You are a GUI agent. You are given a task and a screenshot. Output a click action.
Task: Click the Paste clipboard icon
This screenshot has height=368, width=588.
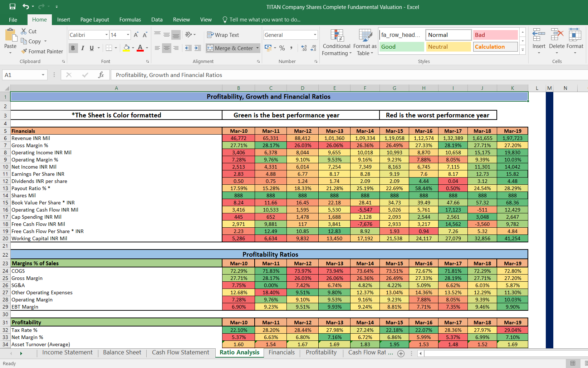[11, 35]
